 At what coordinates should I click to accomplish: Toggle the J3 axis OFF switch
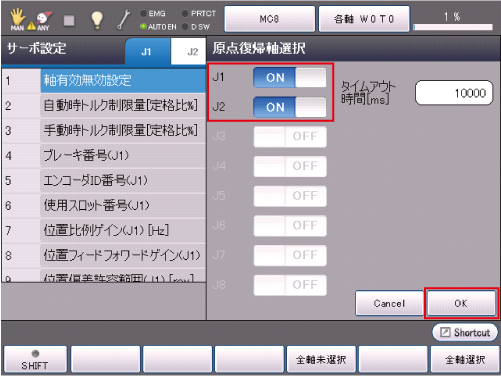click(x=290, y=136)
